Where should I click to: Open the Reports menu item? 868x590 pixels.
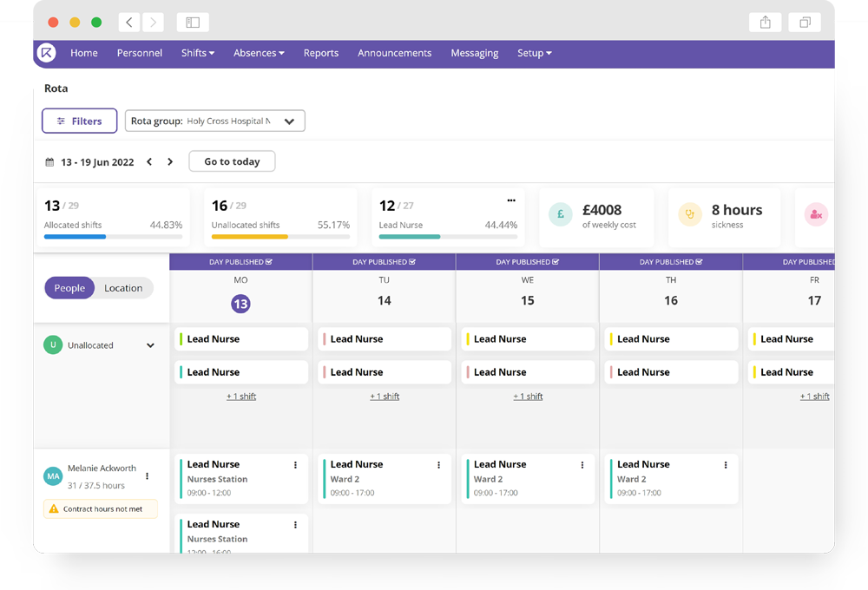click(320, 53)
